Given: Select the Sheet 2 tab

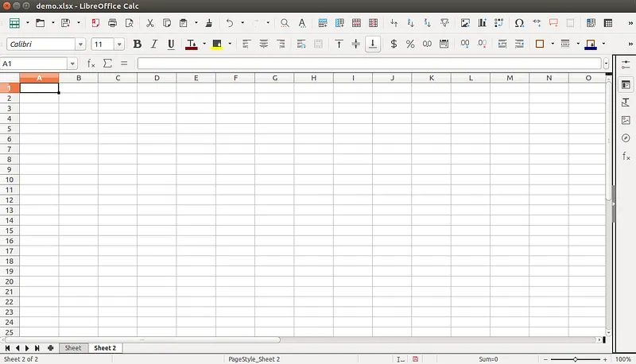Looking at the screenshot, I should [105, 348].
